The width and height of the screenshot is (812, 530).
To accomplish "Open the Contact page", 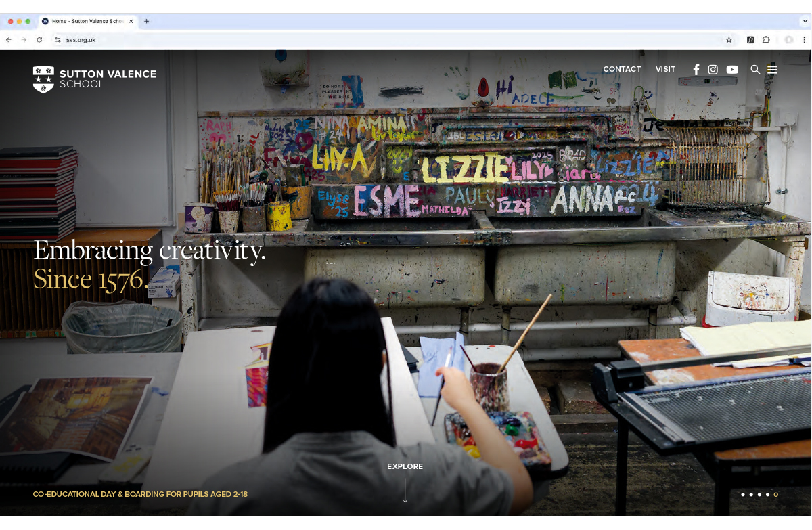I will point(622,70).
